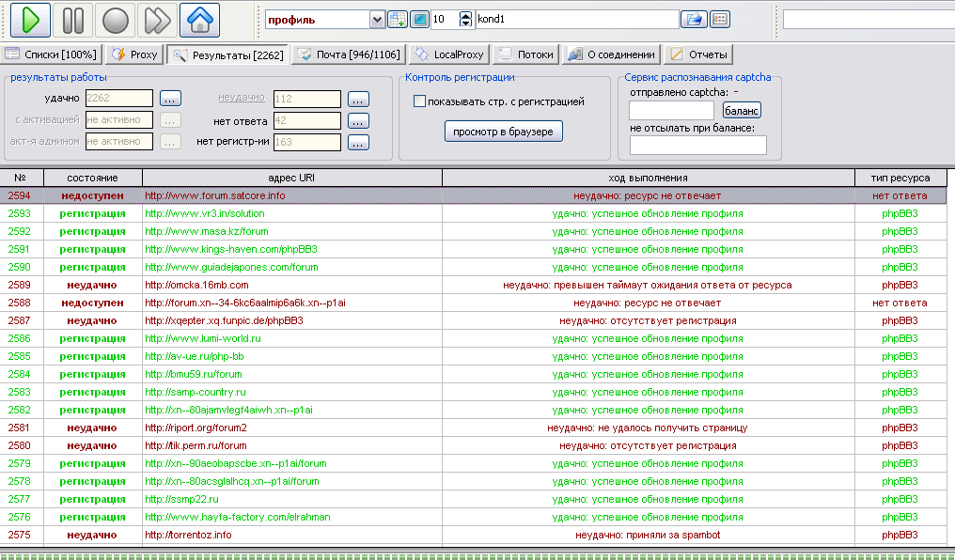Sort by the '№' column header
The width and height of the screenshot is (955, 560).
tap(22, 178)
